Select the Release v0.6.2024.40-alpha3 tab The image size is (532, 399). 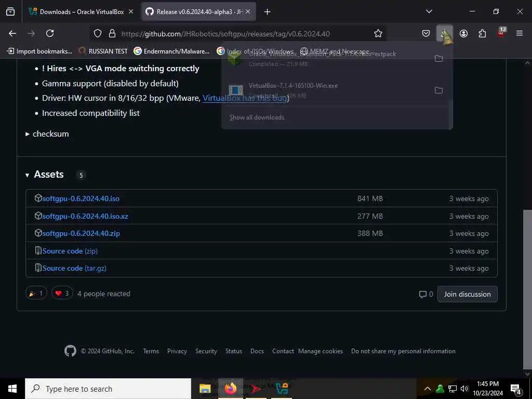[x=198, y=12]
